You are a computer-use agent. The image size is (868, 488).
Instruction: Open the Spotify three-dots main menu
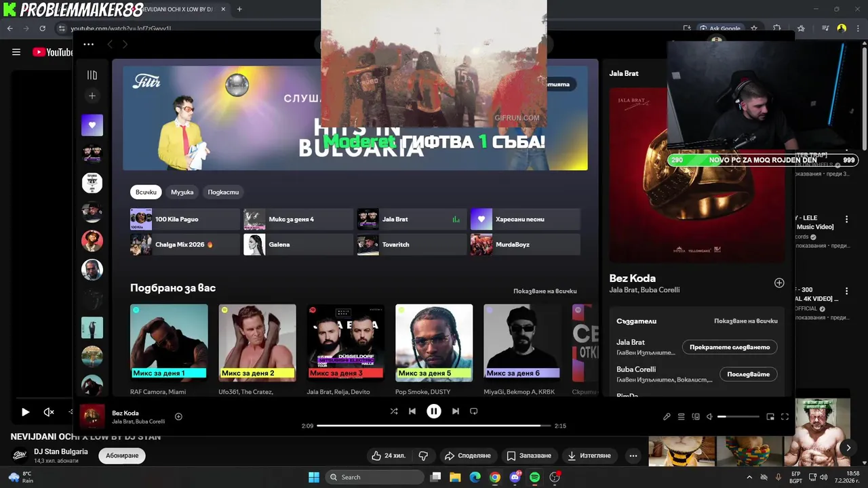(88, 44)
